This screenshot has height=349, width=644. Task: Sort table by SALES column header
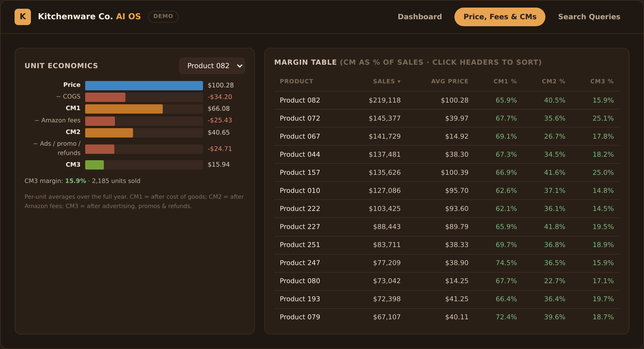[x=387, y=81]
